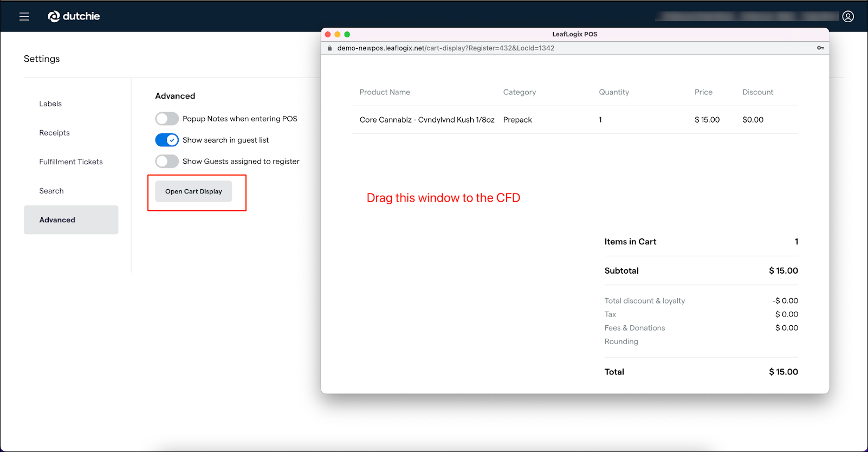
Task: Click the Advanced section heading
Action: coord(175,96)
